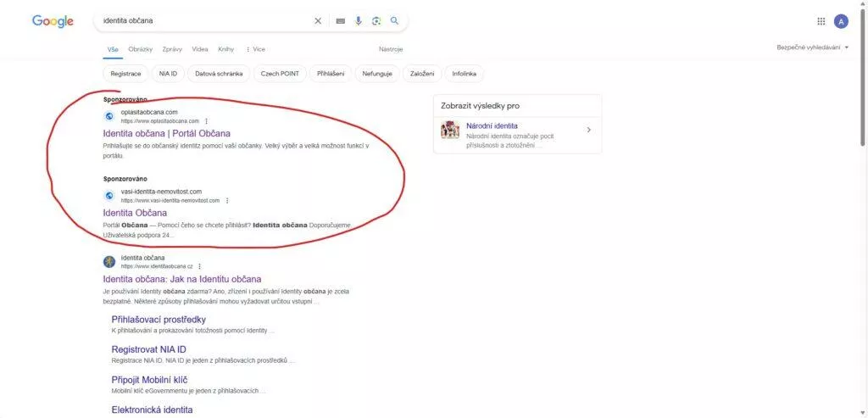Apply the Infolinka filter chip
The height and width of the screenshot is (418, 868).
[x=464, y=74]
